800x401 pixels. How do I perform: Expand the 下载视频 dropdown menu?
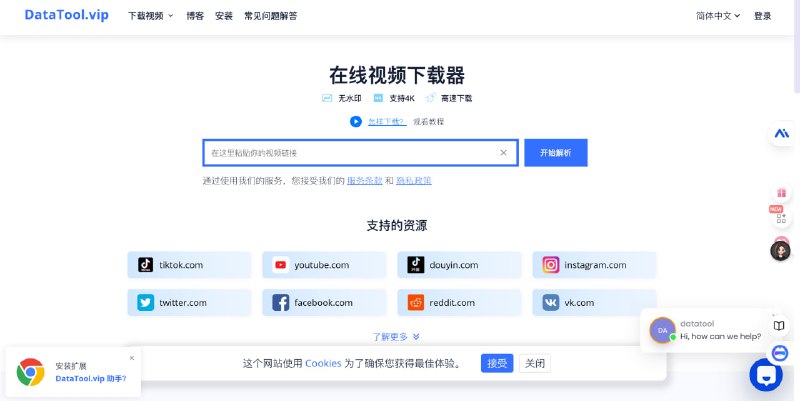[150, 16]
